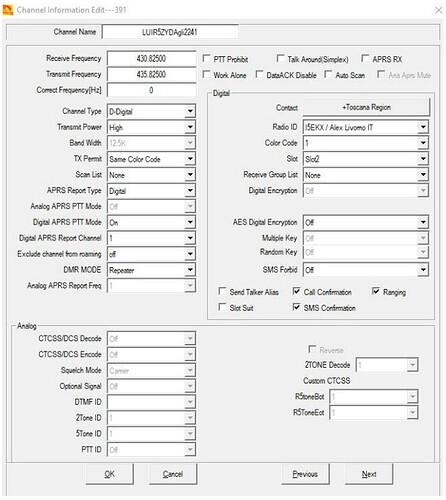
Task: Enable APRS RX checkbox
Action: pyautogui.click(x=365, y=59)
